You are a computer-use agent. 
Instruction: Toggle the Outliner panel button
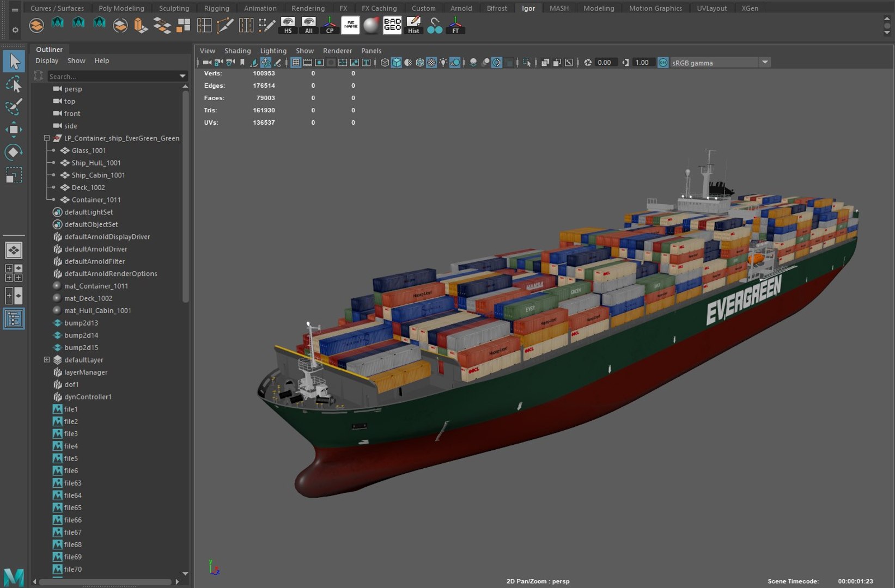coord(14,319)
